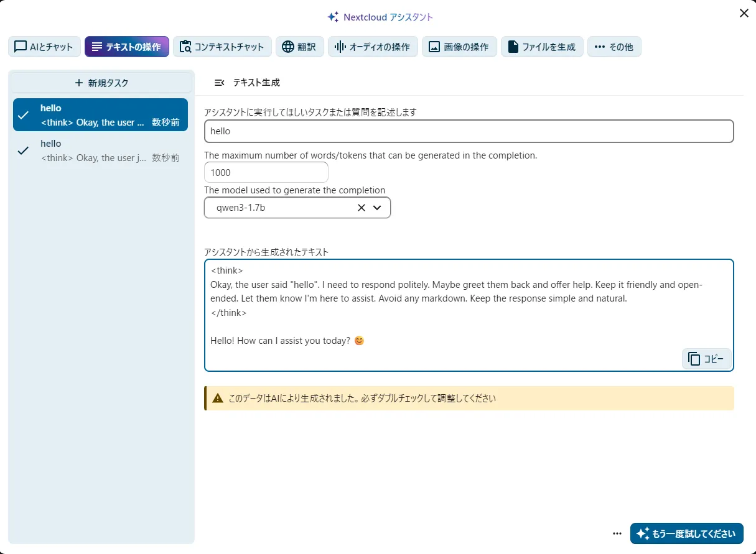Click the もう一度試してください button
Viewport: 756px width, 554px height.
686,533
